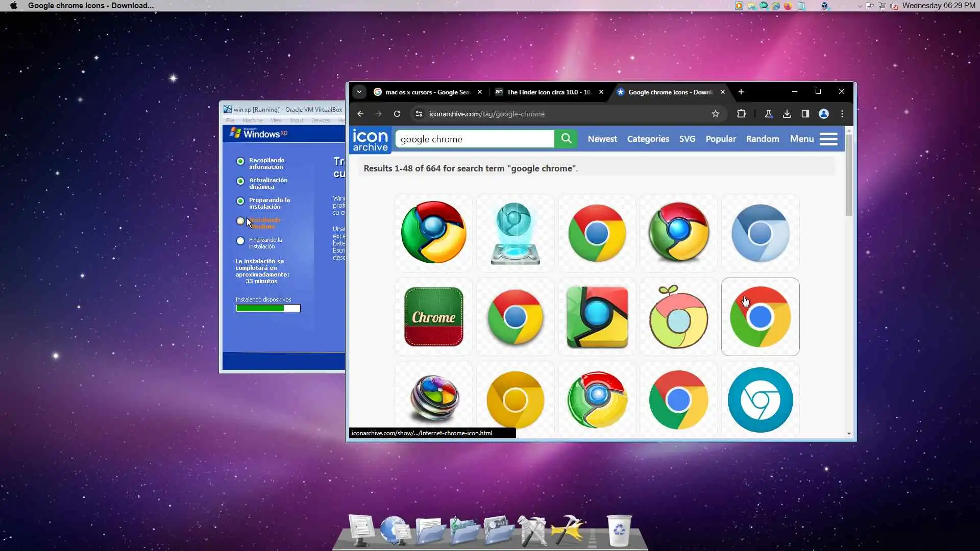Click the Instalando dispositivos progress bar

268,308
